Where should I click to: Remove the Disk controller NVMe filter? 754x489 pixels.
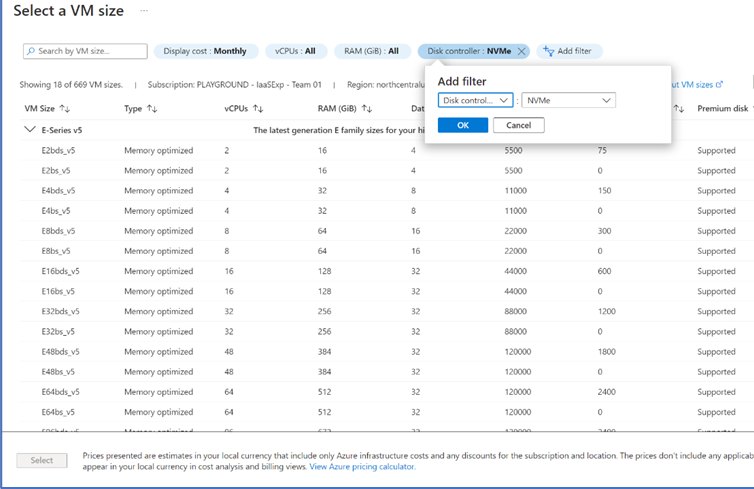pos(521,51)
